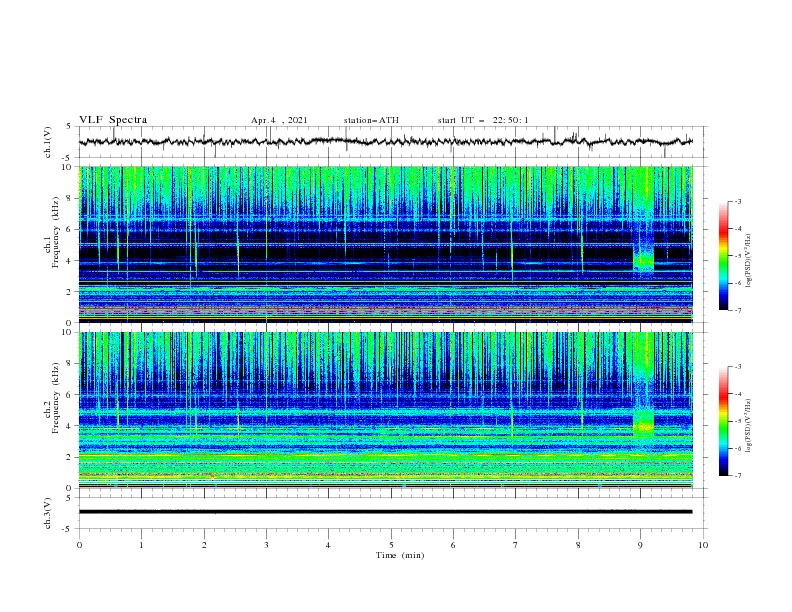
Task: Click the "log(PSD)(V²/Hz)" label beside ch.2 color bar
Action: (749, 426)
